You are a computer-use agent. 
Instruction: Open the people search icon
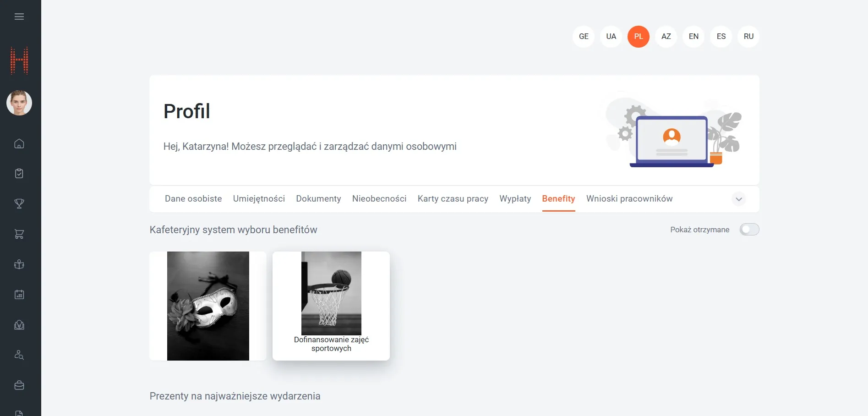19,355
